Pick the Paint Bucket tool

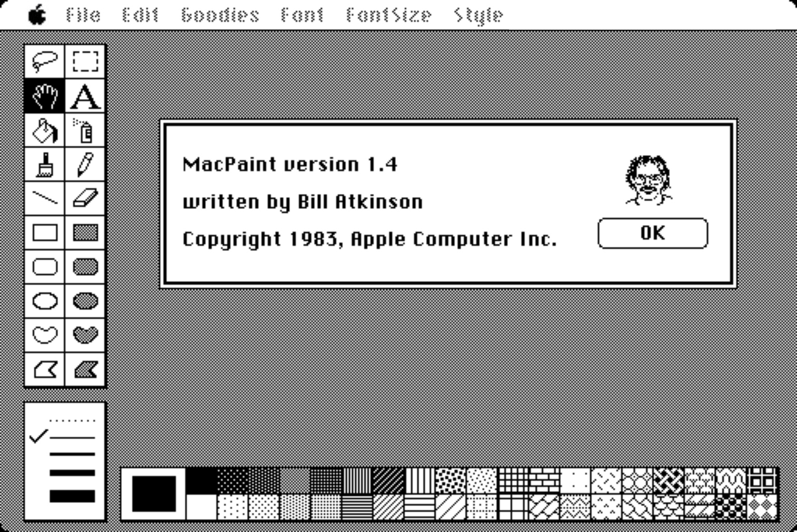point(45,130)
